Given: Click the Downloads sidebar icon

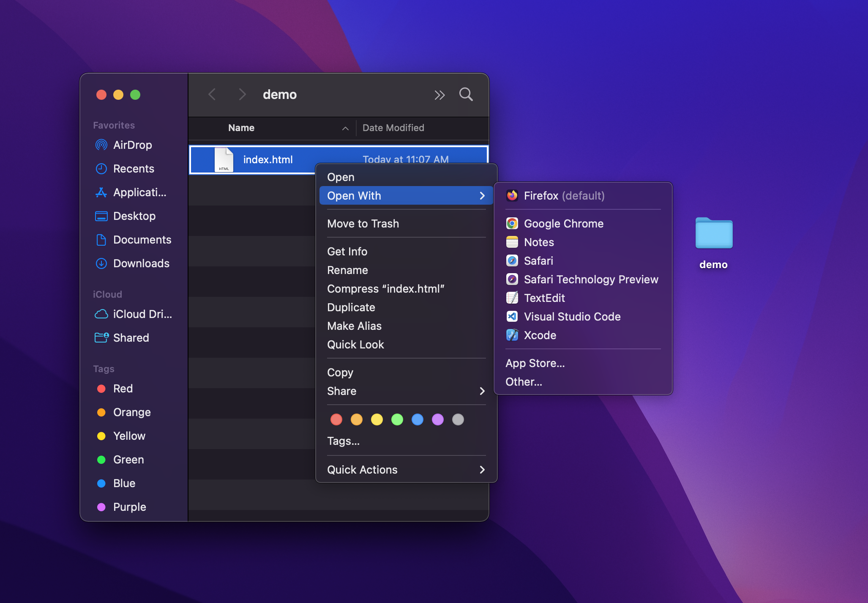Looking at the screenshot, I should pyautogui.click(x=101, y=263).
